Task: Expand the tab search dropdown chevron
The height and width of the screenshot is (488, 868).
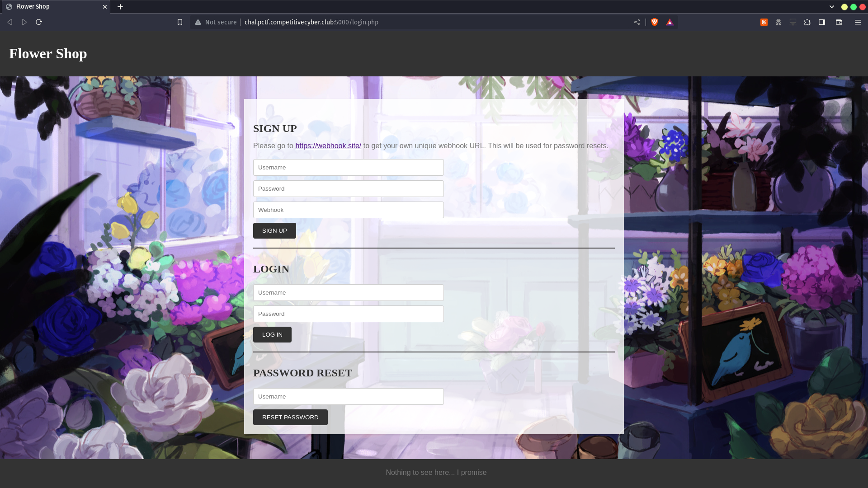Action: point(832,7)
